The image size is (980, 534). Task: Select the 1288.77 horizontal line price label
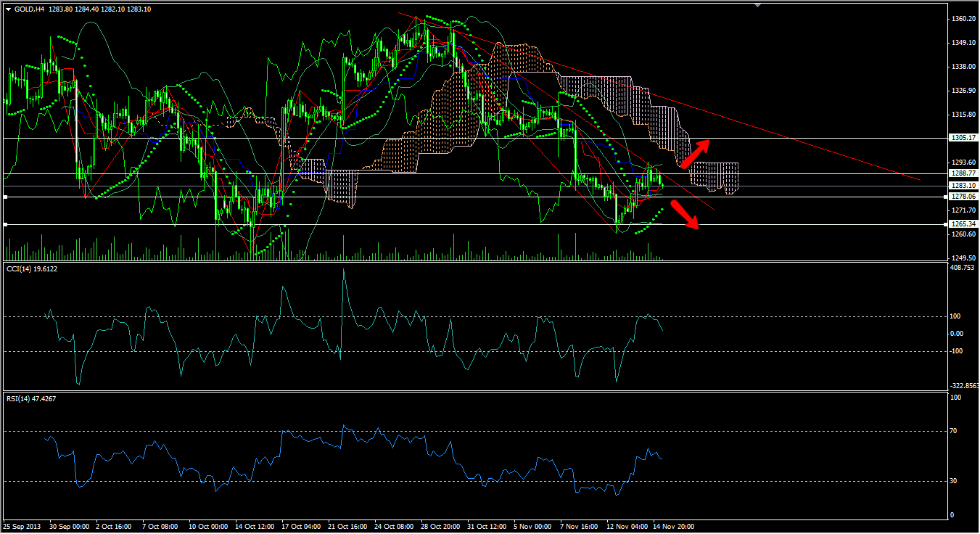point(963,174)
